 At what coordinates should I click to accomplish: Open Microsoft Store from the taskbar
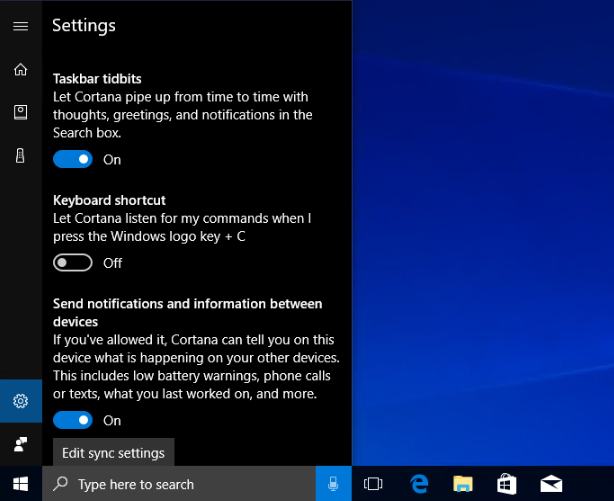coord(507,484)
